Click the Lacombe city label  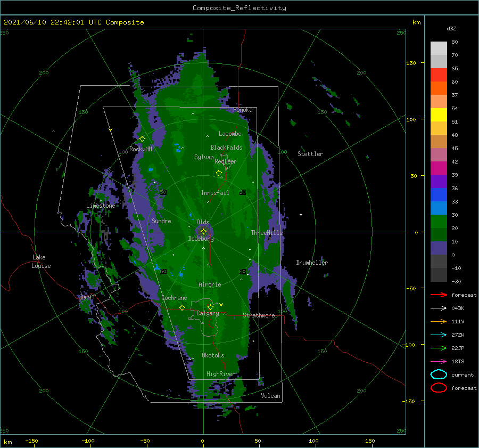click(x=230, y=134)
